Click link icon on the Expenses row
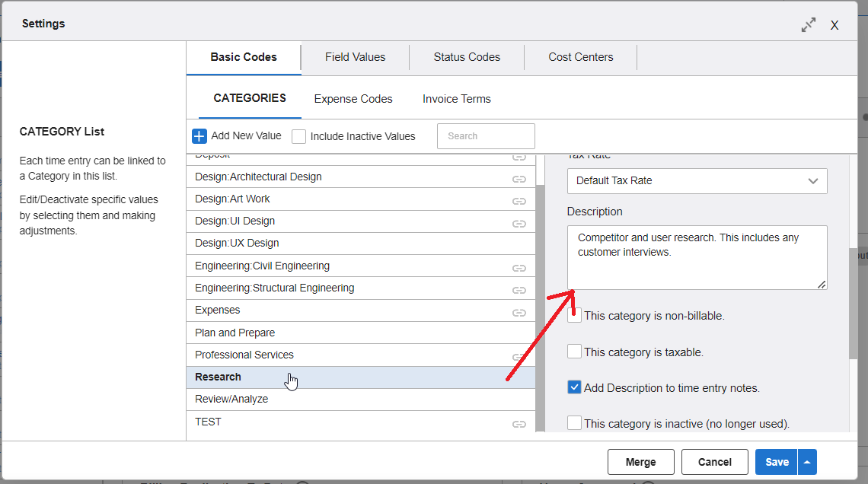The width and height of the screenshot is (868, 484). pos(519,312)
